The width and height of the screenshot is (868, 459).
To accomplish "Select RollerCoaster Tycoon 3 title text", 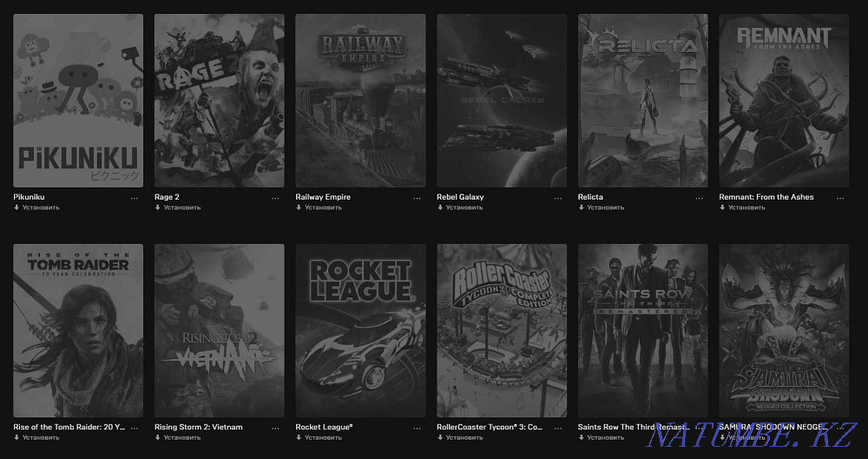I will tap(490, 427).
